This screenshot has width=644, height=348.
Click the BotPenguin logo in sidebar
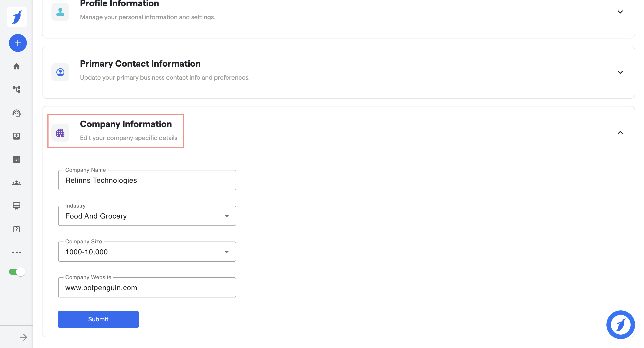point(17,17)
